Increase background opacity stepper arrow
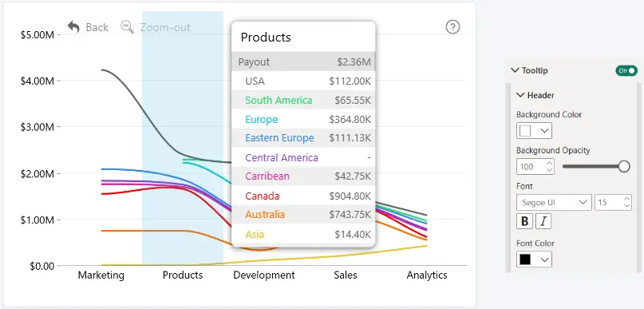 click(549, 163)
